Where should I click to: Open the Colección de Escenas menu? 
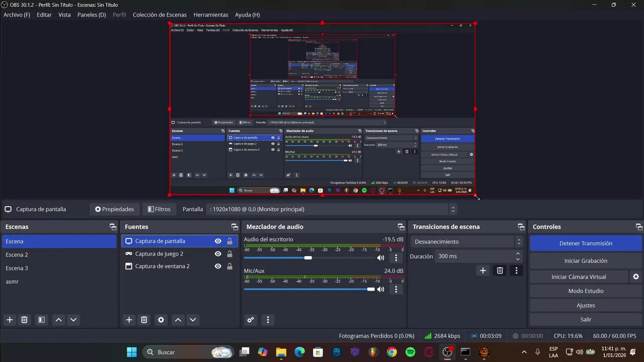click(x=159, y=15)
